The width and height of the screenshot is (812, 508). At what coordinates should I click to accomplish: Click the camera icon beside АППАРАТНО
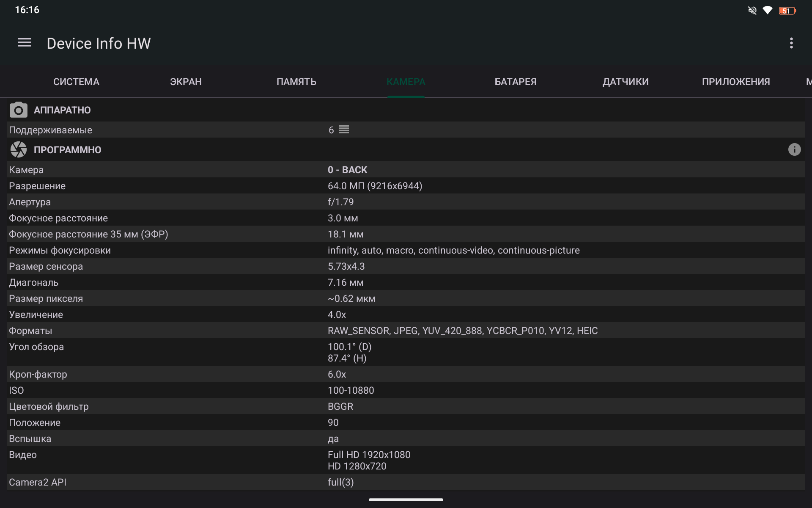tap(18, 110)
